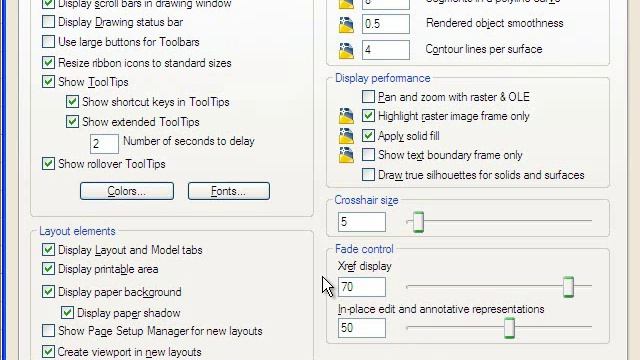640x360 pixels.
Task: Click the Crosshair size value field
Action: [362, 222]
